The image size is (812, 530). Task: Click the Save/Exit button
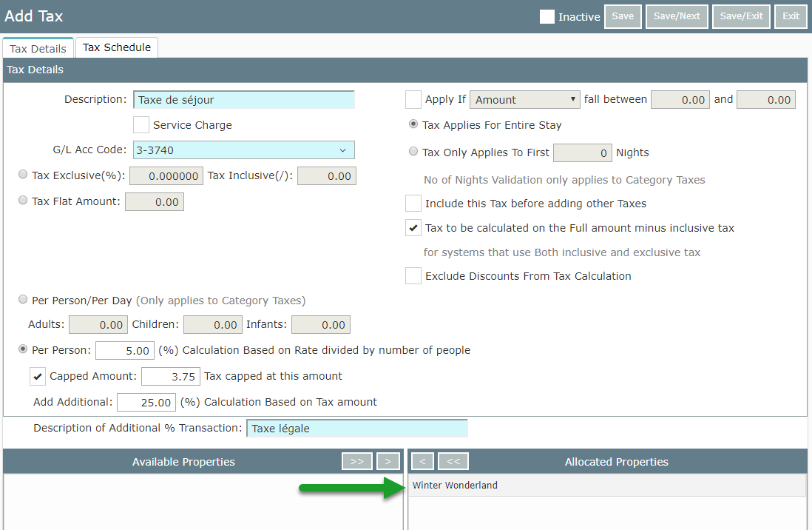(x=741, y=16)
